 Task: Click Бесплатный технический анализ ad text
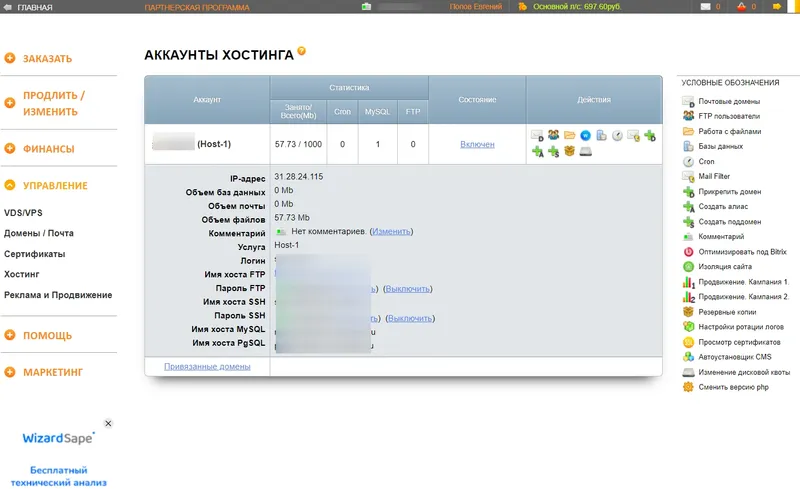pos(59,476)
